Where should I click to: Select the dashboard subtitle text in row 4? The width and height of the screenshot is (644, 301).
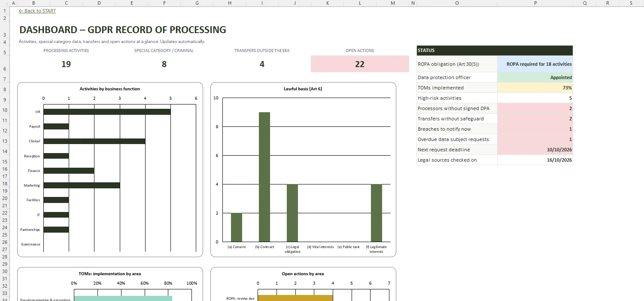click(112, 42)
